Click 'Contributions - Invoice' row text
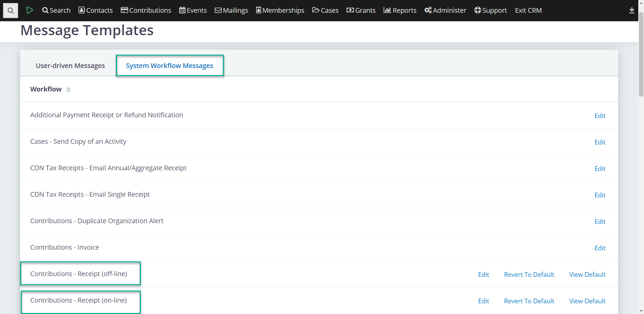644x314 pixels. pyautogui.click(x=64, y=247)
